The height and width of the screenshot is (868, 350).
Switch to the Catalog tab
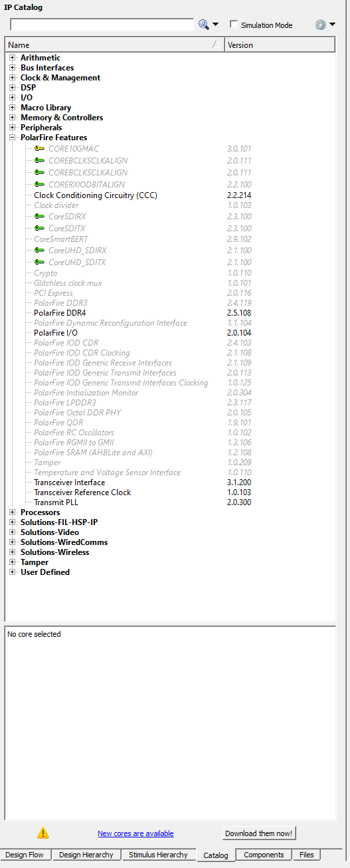pyautogui.click(x=216, y=855)
